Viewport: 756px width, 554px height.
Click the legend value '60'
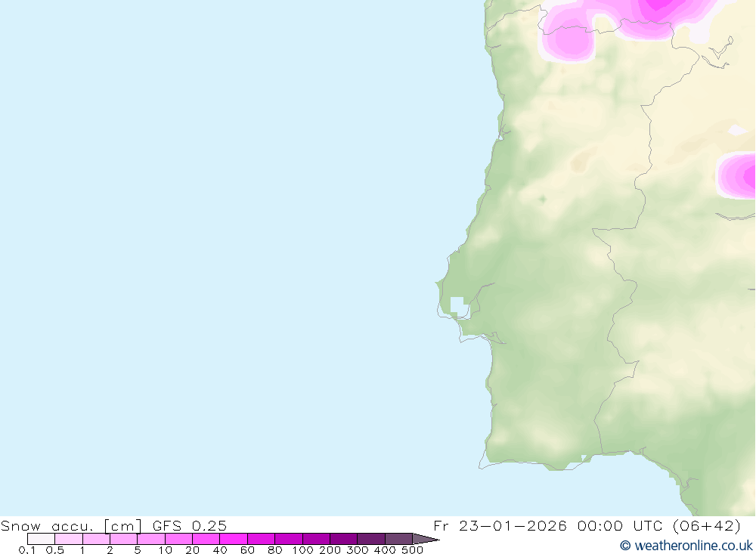point(247,550)
